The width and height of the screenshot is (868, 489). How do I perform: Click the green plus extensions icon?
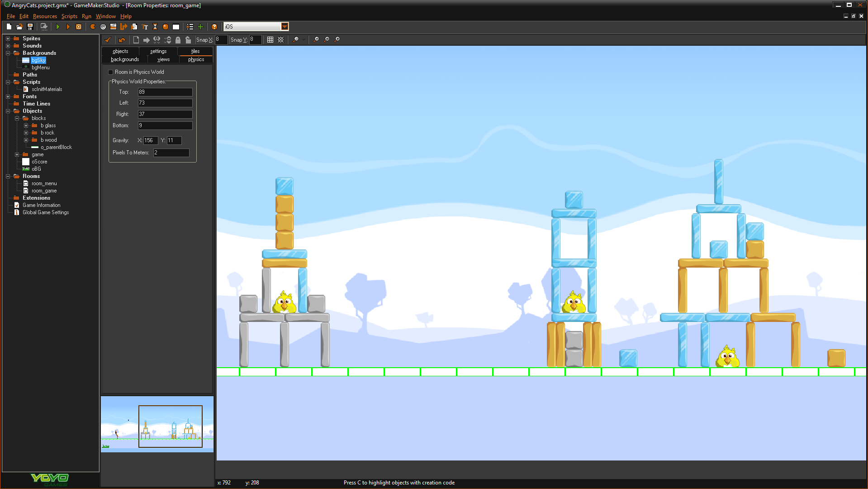[200, 27]
